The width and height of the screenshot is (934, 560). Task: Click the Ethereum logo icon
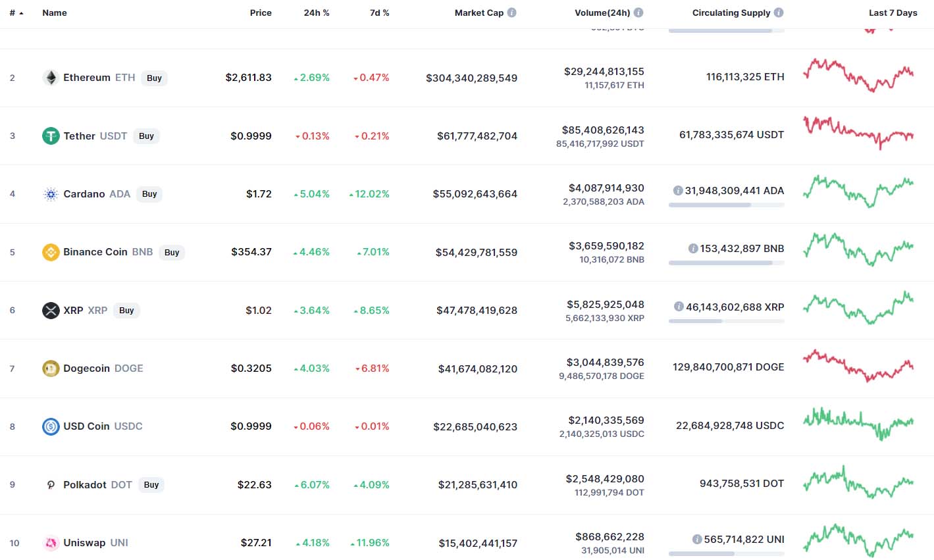(51, 77)
